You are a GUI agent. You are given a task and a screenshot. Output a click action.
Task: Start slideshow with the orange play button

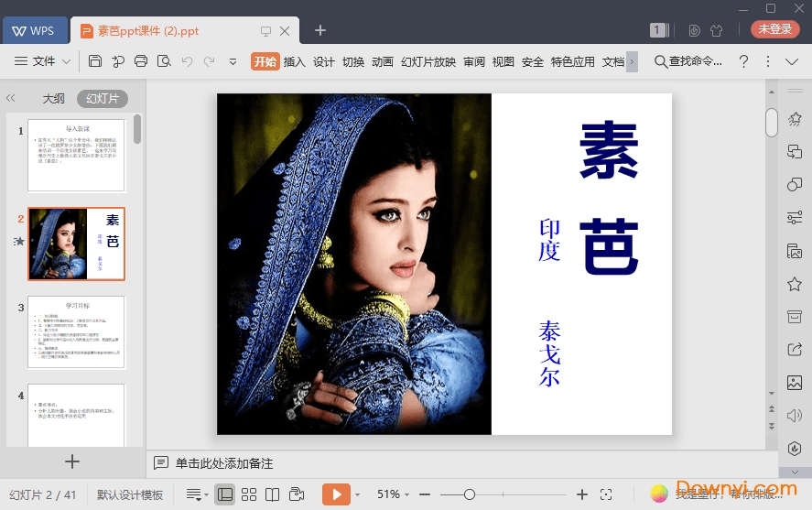coord(336,494)
